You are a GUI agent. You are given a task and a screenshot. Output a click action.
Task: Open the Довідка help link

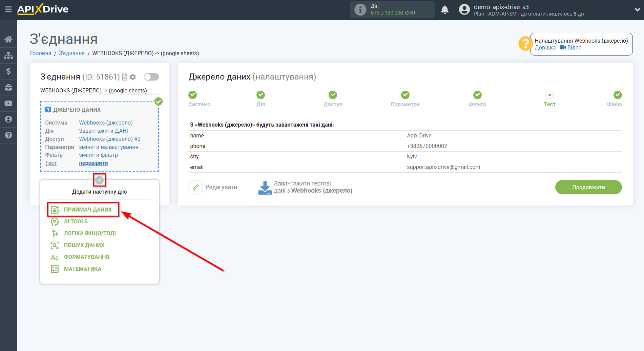(545, 48)
